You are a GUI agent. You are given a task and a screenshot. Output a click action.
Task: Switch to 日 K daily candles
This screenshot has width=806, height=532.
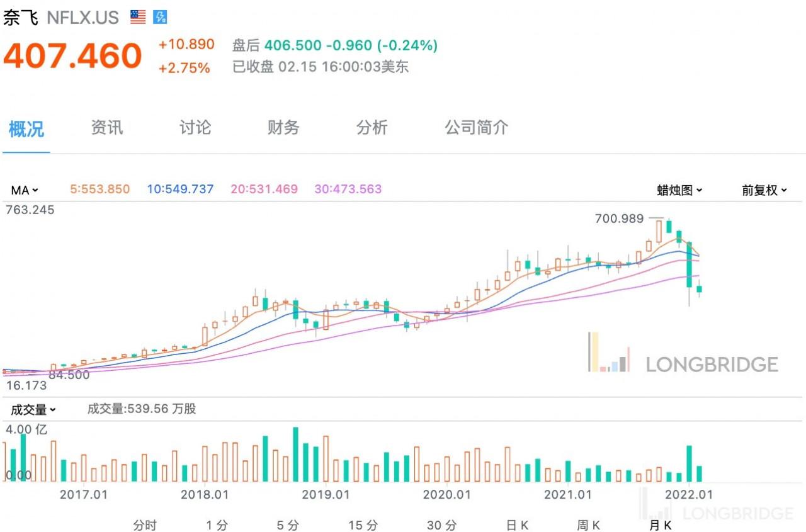pos(517,525)
